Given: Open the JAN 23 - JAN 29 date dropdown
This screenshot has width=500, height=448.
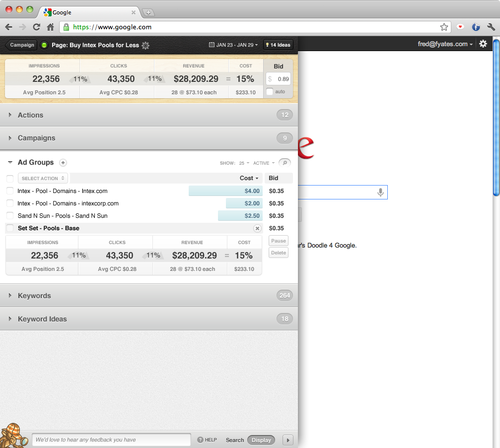Looking at the screenshot, I should 233,45.
